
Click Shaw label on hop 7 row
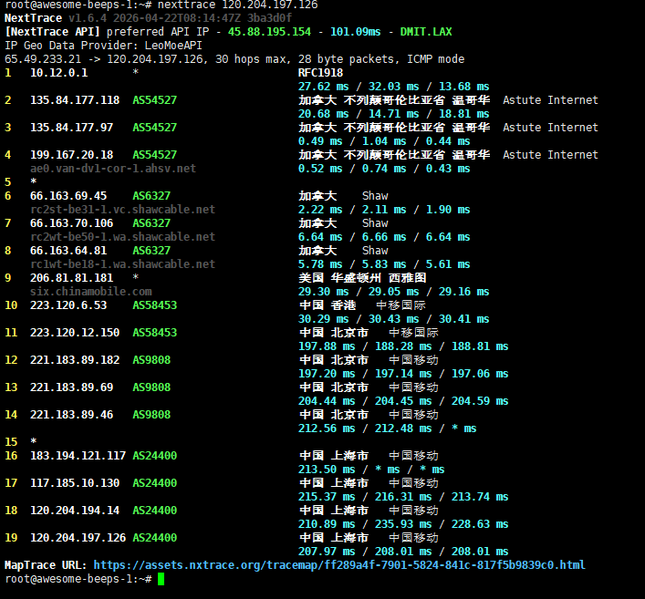(375, 223)
